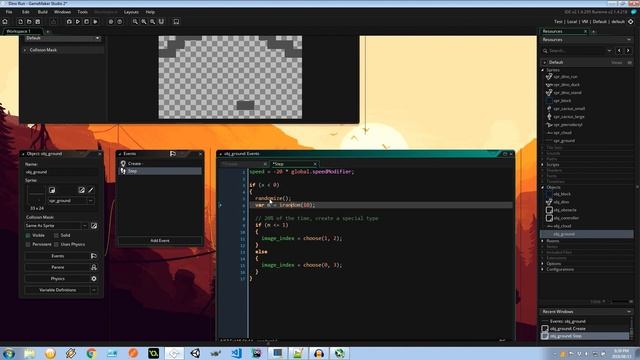Open the Variable Definitions options menu
Screen dimensions: 640x360
[x=94, y=290]
